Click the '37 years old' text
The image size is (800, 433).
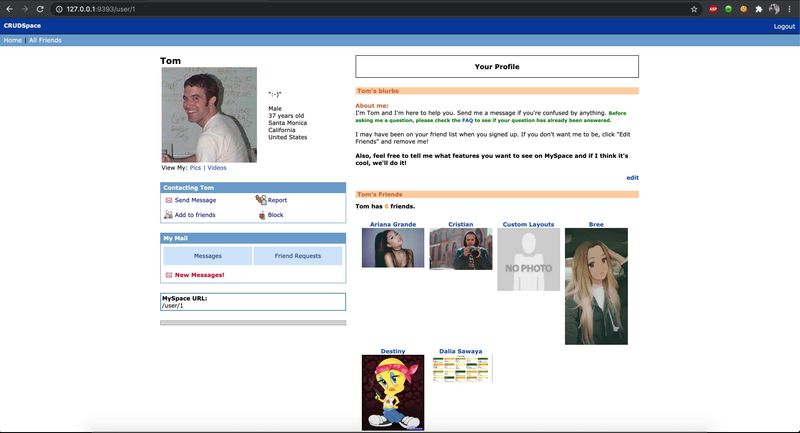coord(286,116)
